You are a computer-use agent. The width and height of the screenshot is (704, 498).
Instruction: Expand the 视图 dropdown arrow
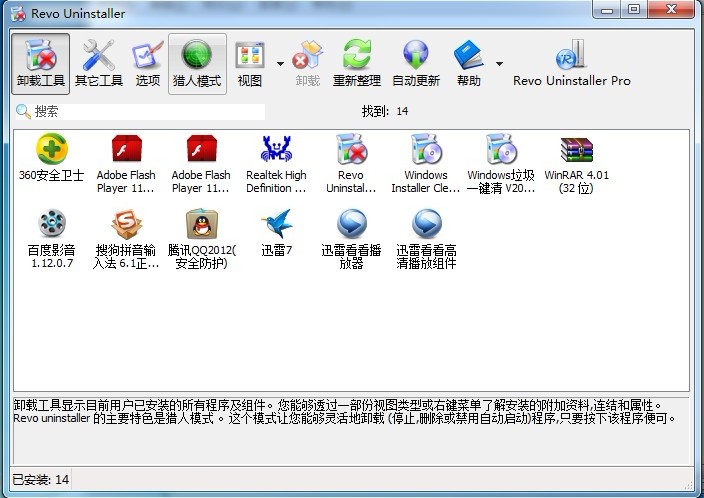click(280, 65)
